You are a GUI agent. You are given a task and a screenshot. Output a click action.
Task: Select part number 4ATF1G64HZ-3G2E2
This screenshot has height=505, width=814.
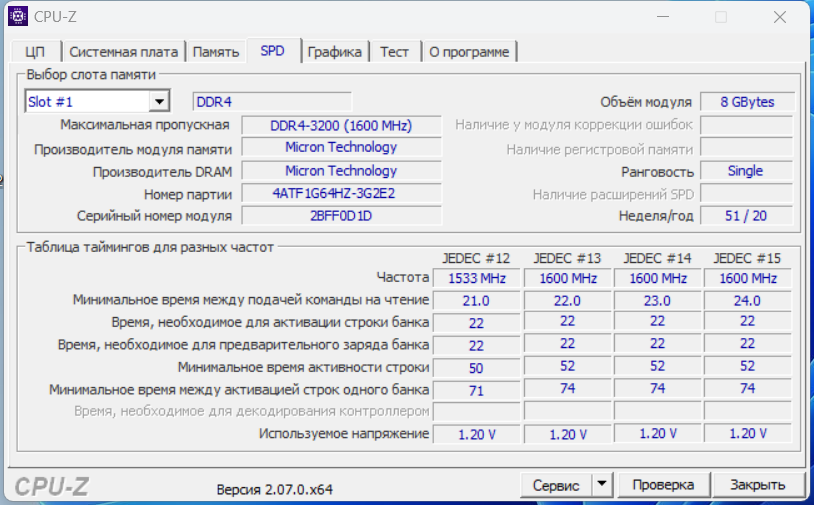pos(341,194)
